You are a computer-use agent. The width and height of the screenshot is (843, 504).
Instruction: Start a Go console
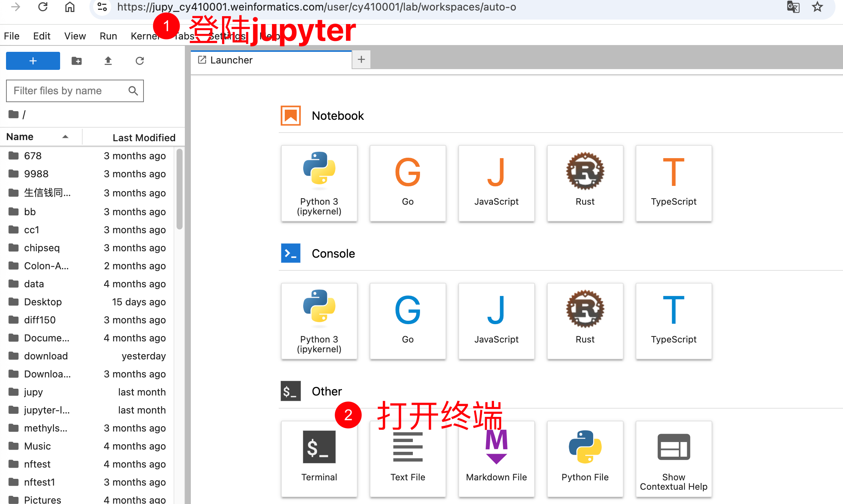[408, 321]
